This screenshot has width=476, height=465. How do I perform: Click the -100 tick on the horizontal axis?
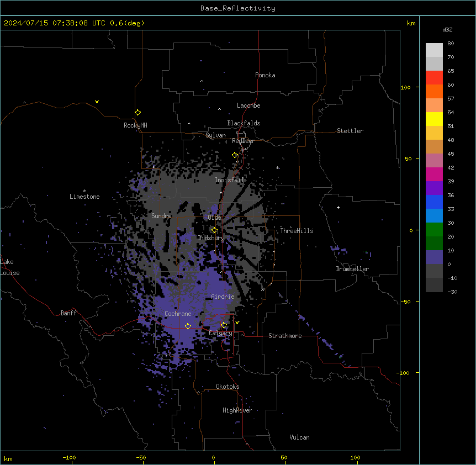69,458
